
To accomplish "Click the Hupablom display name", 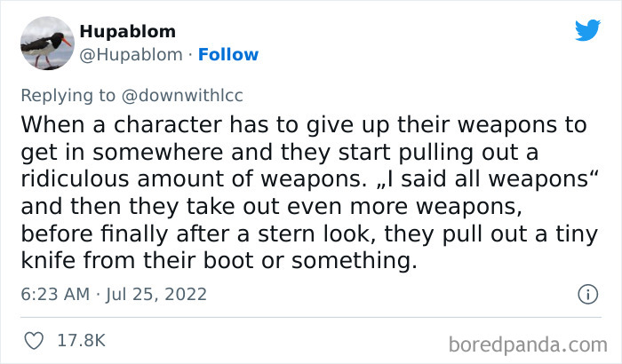I will [x=127, y=31].
